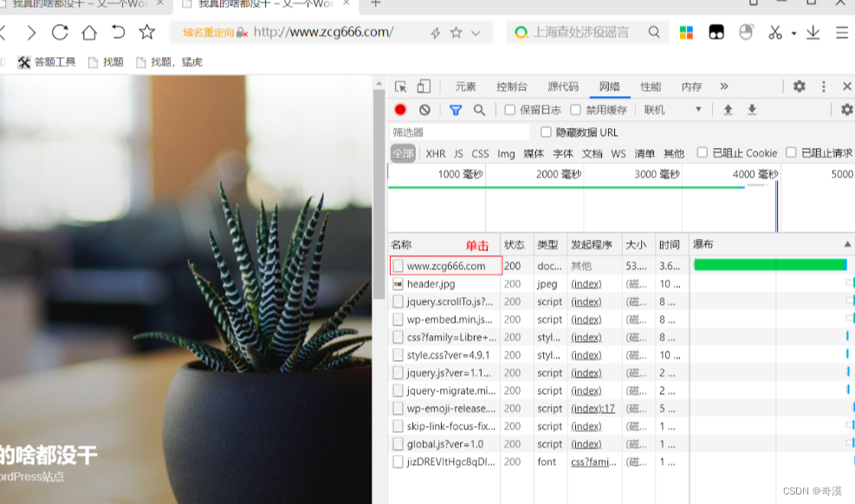Select the 全部 filter type

point(403,153)
